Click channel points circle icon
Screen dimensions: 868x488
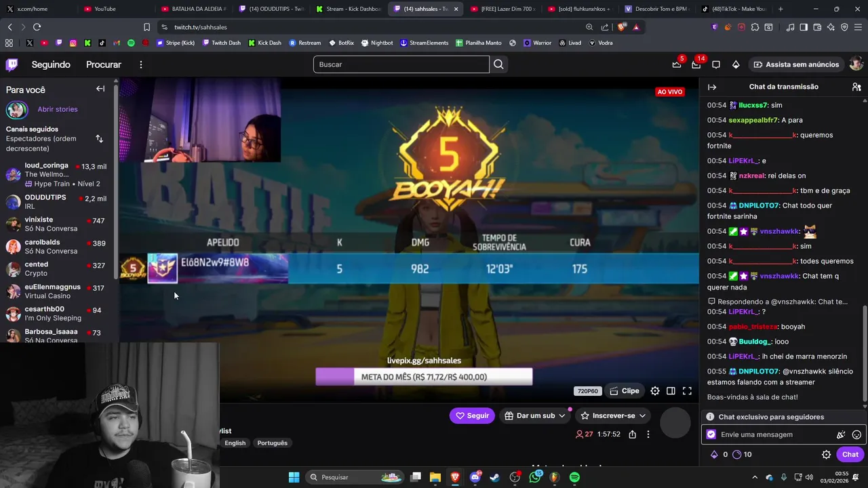[x=737, y=455]
